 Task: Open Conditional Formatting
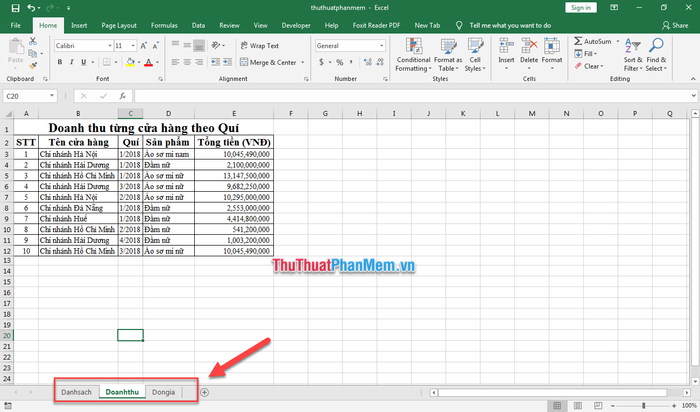pos(413,55)
